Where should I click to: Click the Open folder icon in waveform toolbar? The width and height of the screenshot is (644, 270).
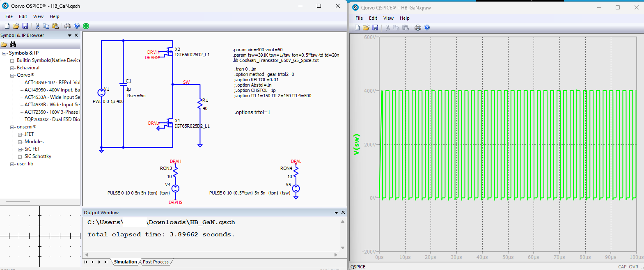(x=366, y=27)
